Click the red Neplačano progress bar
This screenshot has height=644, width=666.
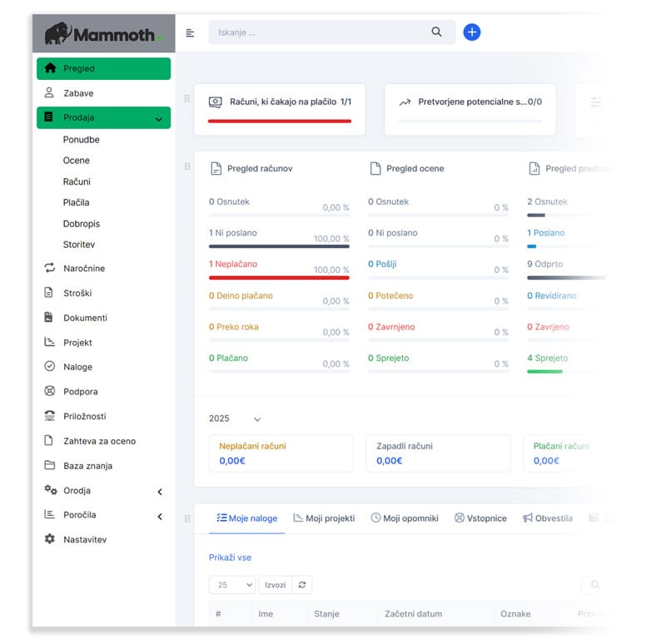[279, 278]
